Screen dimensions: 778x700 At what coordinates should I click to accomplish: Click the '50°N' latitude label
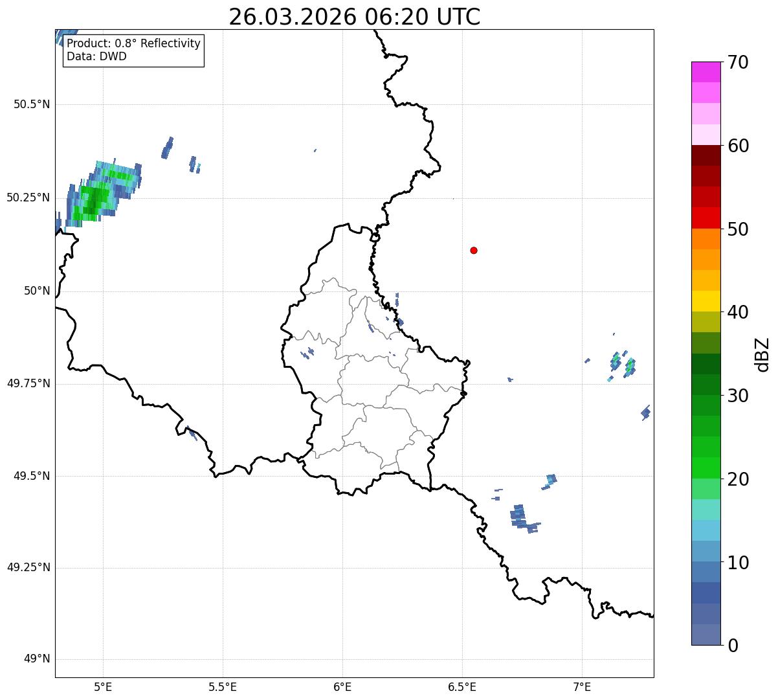click(x=37, y=291)
